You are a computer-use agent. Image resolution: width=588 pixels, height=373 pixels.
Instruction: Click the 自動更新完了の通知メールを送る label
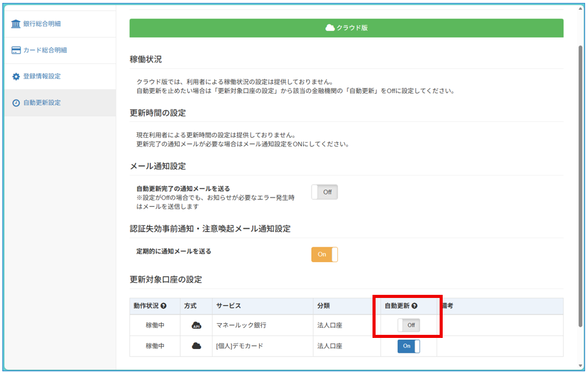click(183, 188)
